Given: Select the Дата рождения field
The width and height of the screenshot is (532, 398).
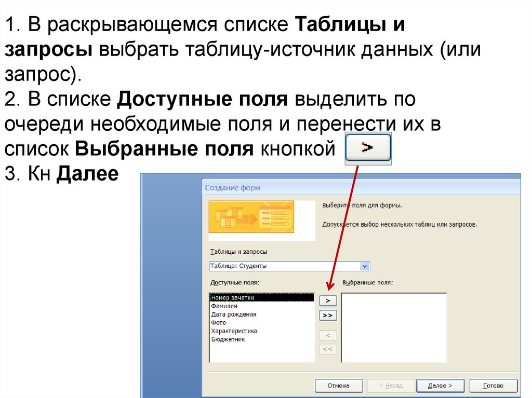Looking at the screenshot, I should (233, 314).
